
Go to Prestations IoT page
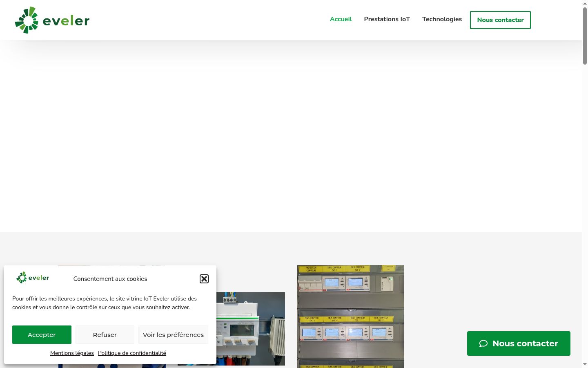pyautogui.click(x=387, y=19)
